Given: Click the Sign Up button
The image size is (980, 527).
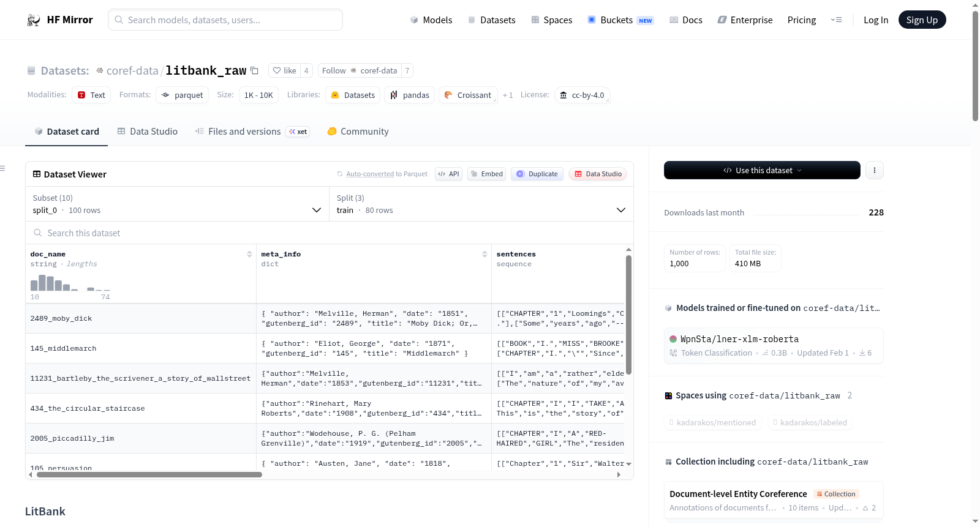Looking at the screenshot, I should tap(922, 20).
